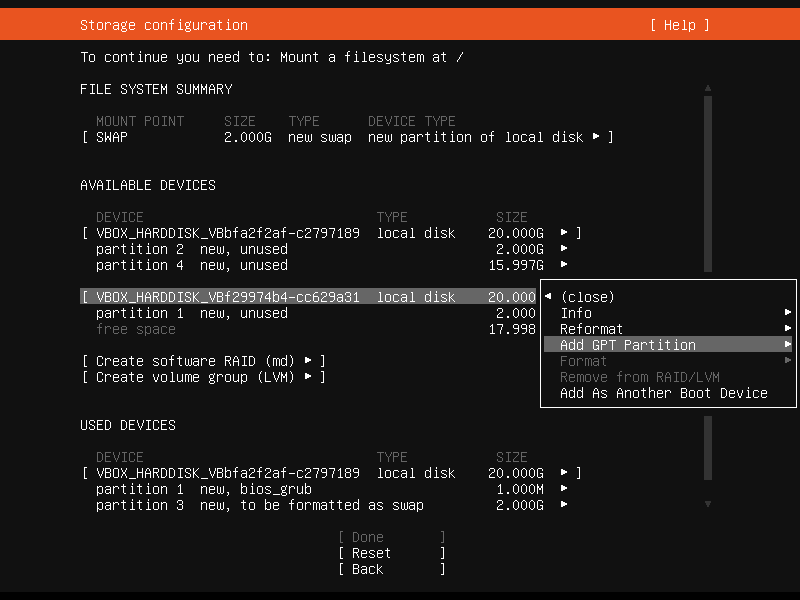Choose Reformat from the context menu
The height and width of the screenshot is (600, 800).
(x=668, y=329)
